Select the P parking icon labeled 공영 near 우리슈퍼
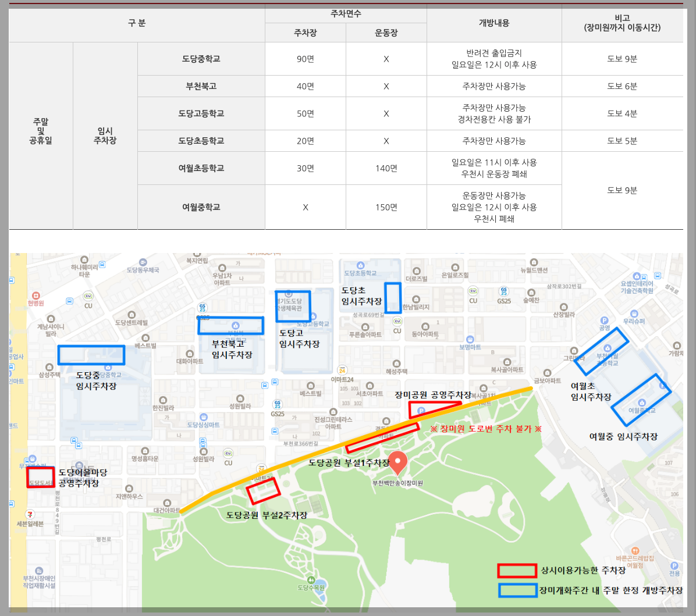The height and width of the screenshot is (616, 696). [604, 321]
